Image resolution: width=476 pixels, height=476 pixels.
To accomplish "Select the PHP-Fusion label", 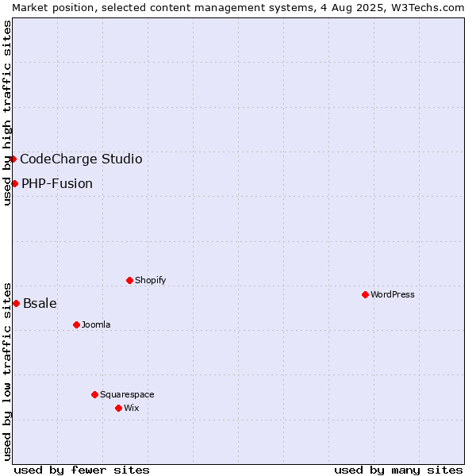I will pos(57,184).
